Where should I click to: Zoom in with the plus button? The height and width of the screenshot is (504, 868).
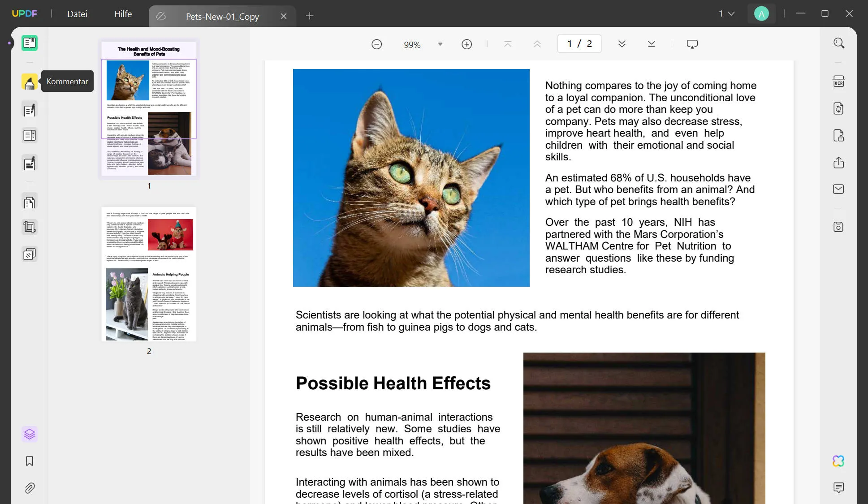click(x=467, y=44)
